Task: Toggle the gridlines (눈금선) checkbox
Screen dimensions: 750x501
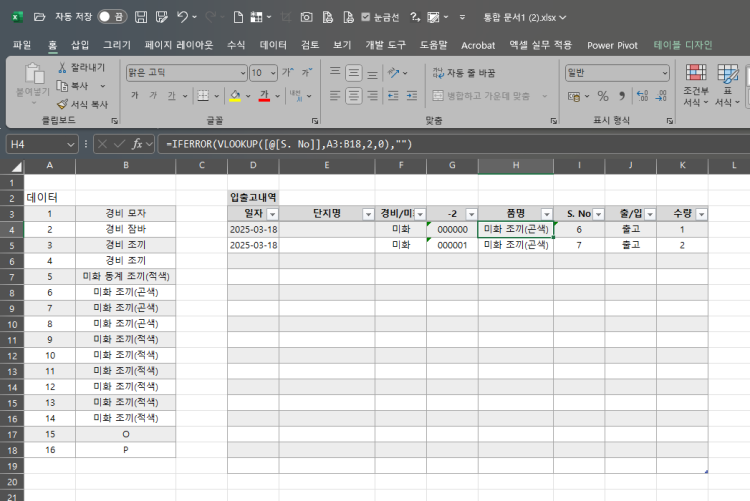Action: click(x=366, y=17)
